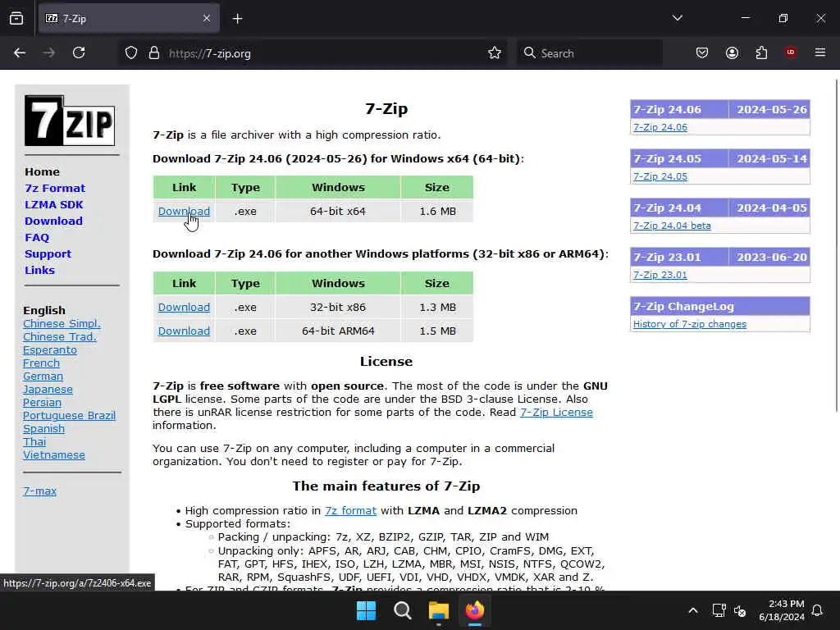Open the Download sidebar page link
This screenshot has height=630, width=840.
coord(53,221)
